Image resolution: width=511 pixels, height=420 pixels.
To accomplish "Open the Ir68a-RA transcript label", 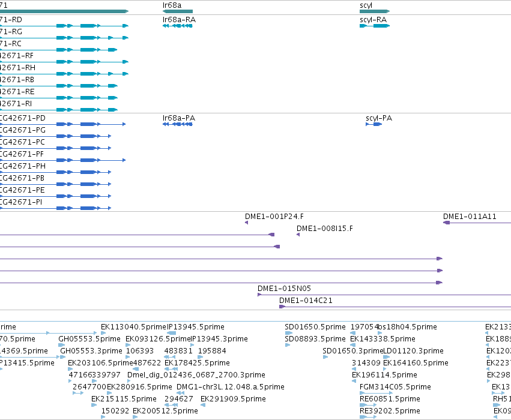I will (179, 20).
